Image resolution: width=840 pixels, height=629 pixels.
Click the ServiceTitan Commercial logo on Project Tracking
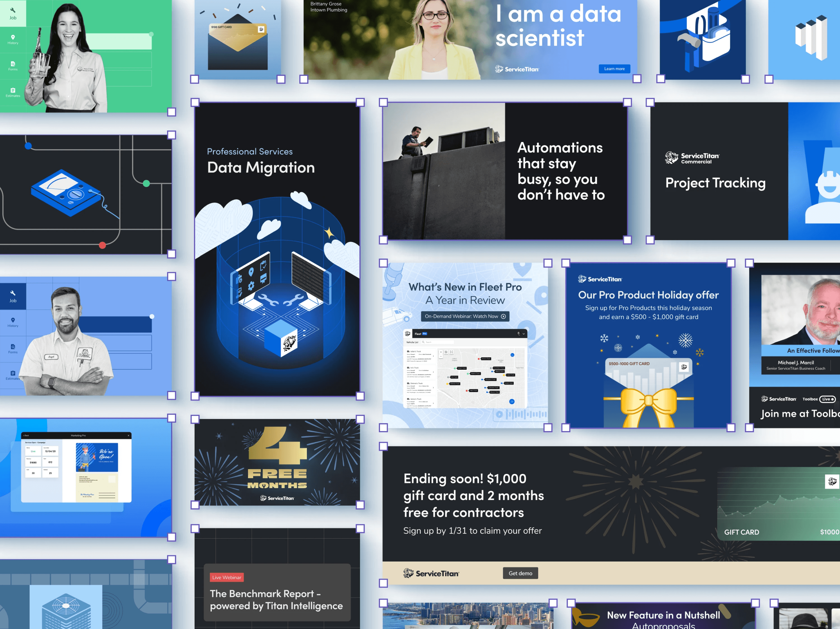692,158
